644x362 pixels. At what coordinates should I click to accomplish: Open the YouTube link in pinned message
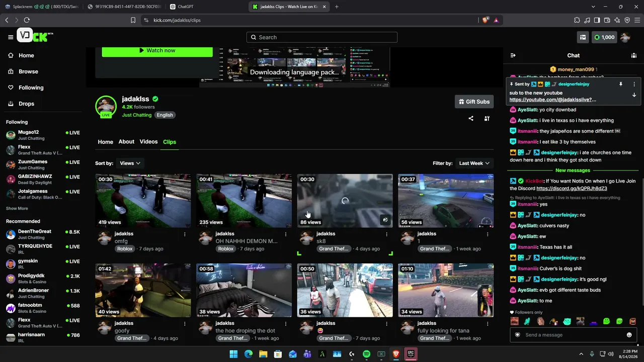[x=553, y=100]
